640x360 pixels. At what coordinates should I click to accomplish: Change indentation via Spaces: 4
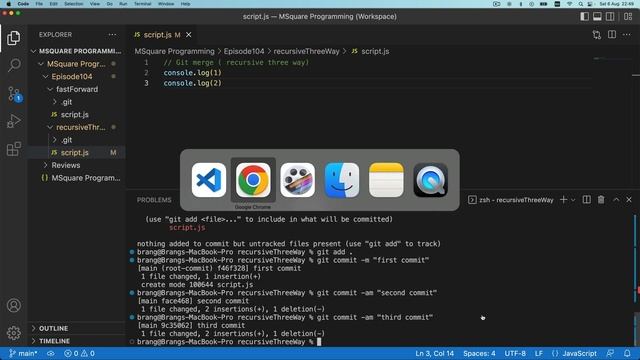tap(479, 353)
